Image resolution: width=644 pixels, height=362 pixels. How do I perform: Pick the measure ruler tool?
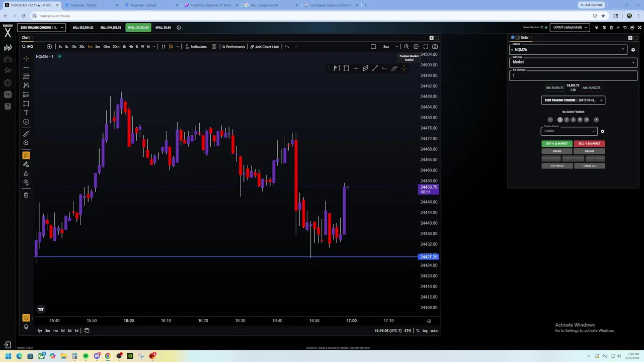pos(26,134)
